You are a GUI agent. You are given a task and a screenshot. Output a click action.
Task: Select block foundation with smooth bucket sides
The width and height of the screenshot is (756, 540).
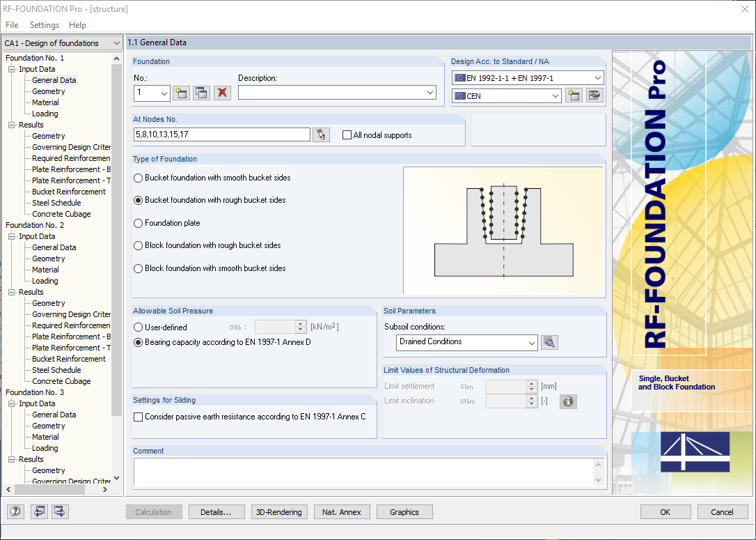[139, 269]
